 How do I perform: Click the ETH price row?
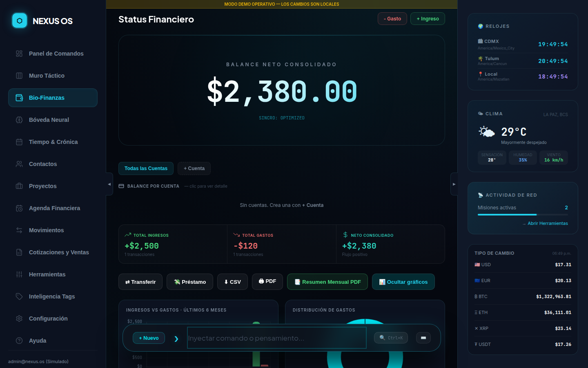point(523,312)
